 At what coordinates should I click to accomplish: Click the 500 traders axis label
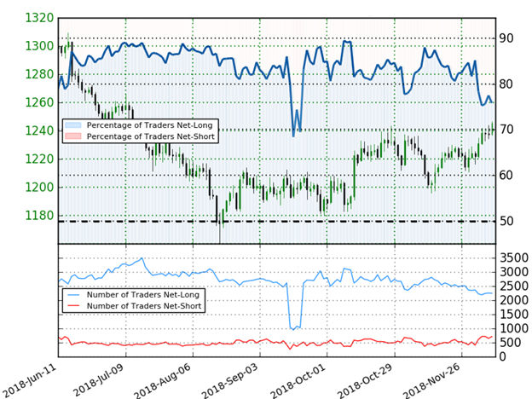coord(510,343)
